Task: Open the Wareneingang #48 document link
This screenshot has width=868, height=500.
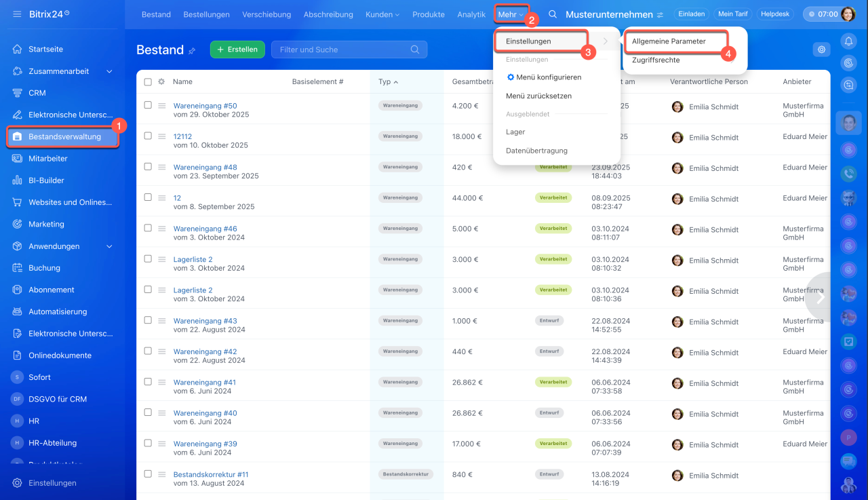Action: pyautogui.click(x=205, y=168)
